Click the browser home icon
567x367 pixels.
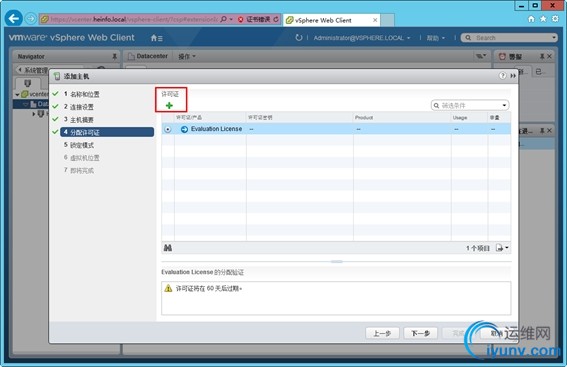click(531, 19)
